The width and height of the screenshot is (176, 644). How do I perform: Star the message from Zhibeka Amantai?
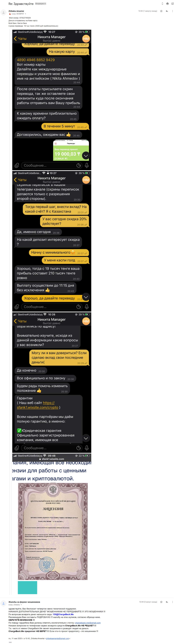(161, 11)
